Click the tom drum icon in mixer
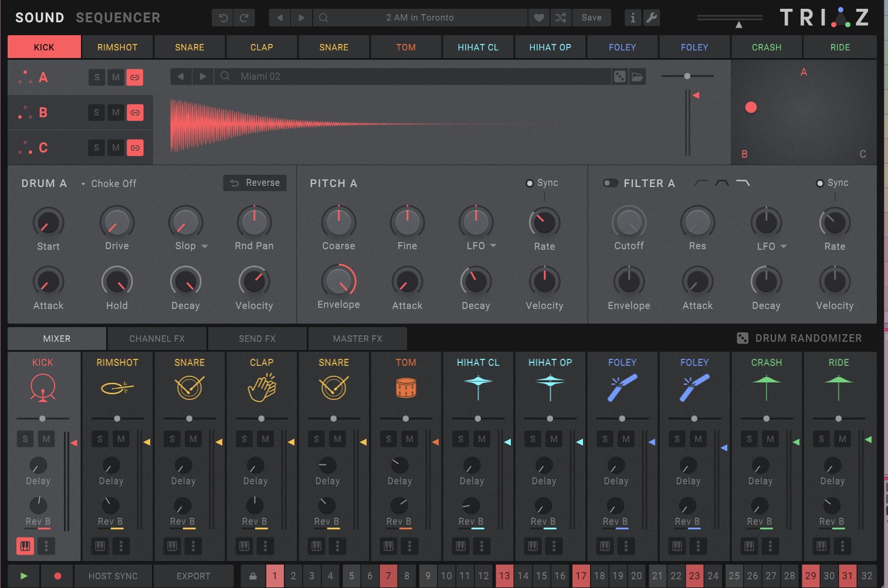 406,388
